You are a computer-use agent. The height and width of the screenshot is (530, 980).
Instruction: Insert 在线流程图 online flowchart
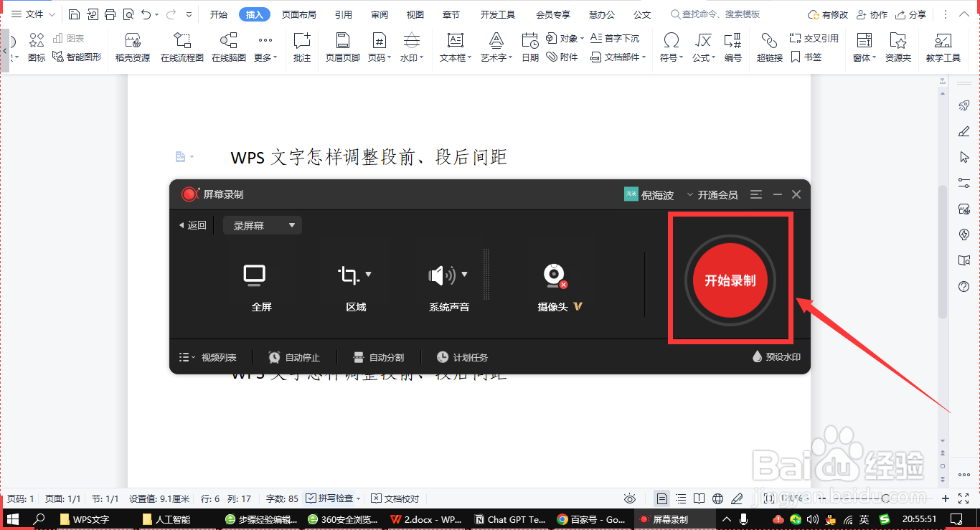[182, 48]
